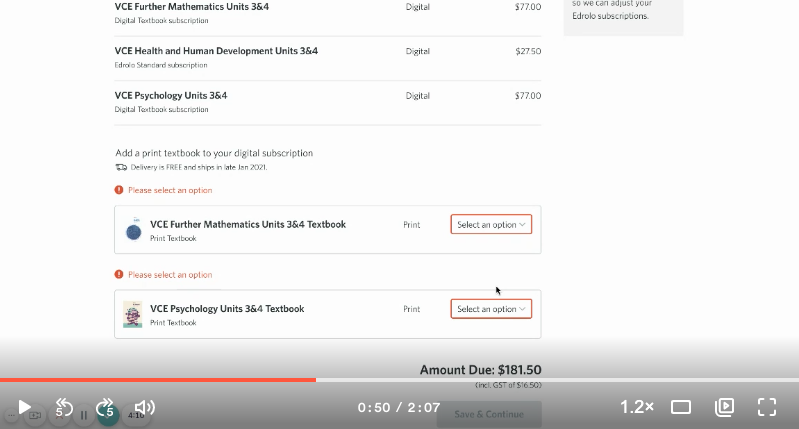
Task: Click the Psychology Units 3&4 $77.00 price
Action: [x=528, y=95]
